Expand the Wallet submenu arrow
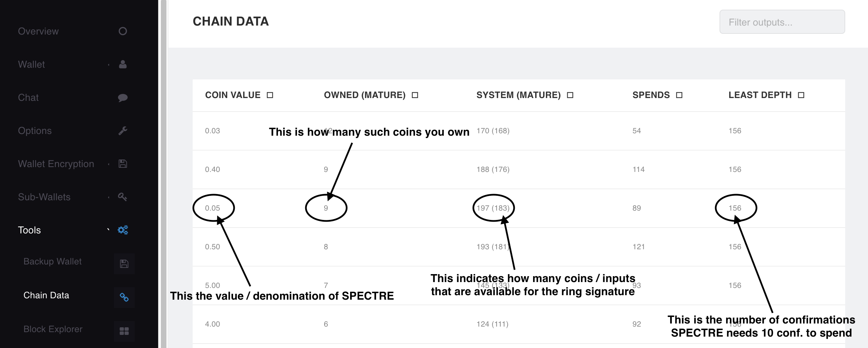 [109, 65]
